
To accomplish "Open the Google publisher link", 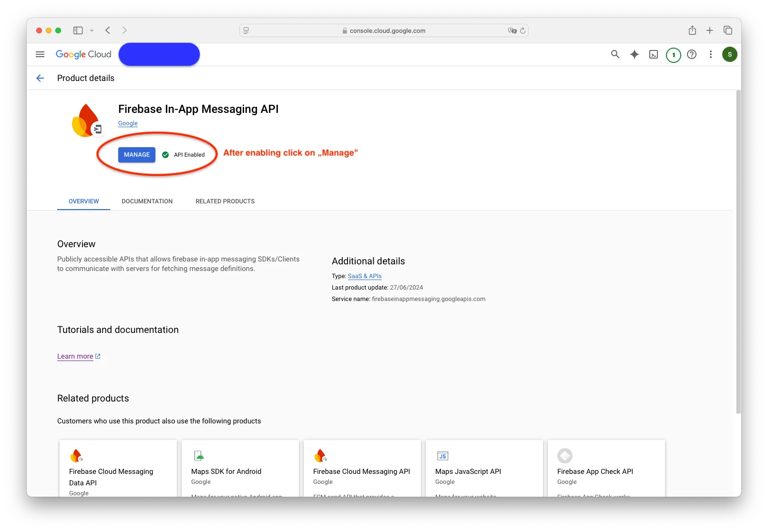I will [128, 123].
